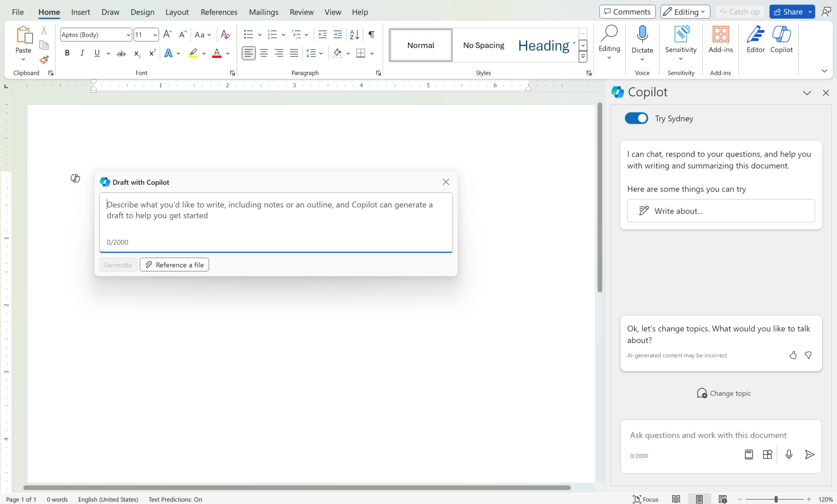
Task: Open the Aptos font name dropdown
Action: pyautogui.click(x=128, y=34)
